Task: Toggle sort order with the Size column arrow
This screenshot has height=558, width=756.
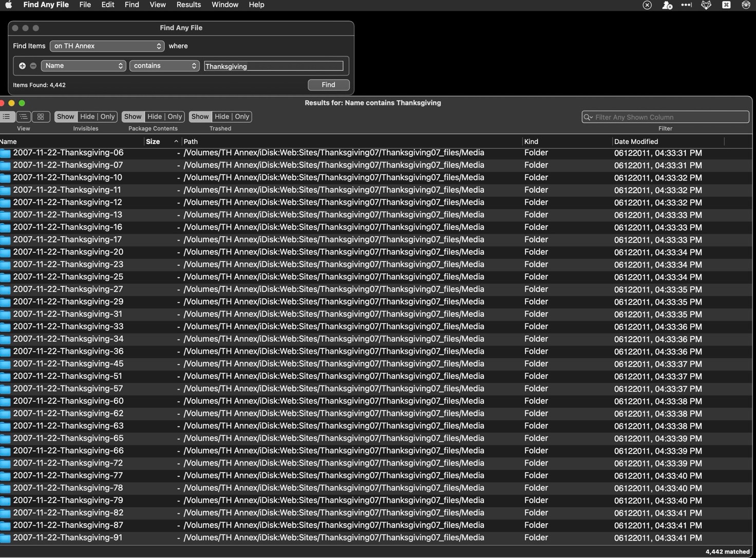Action: 176,141
